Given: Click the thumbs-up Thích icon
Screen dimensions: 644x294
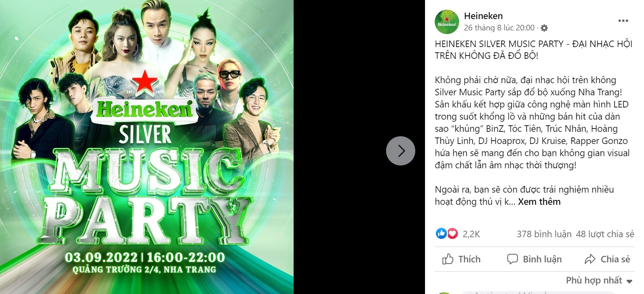Looking at the screenshot, I should 448,259.
